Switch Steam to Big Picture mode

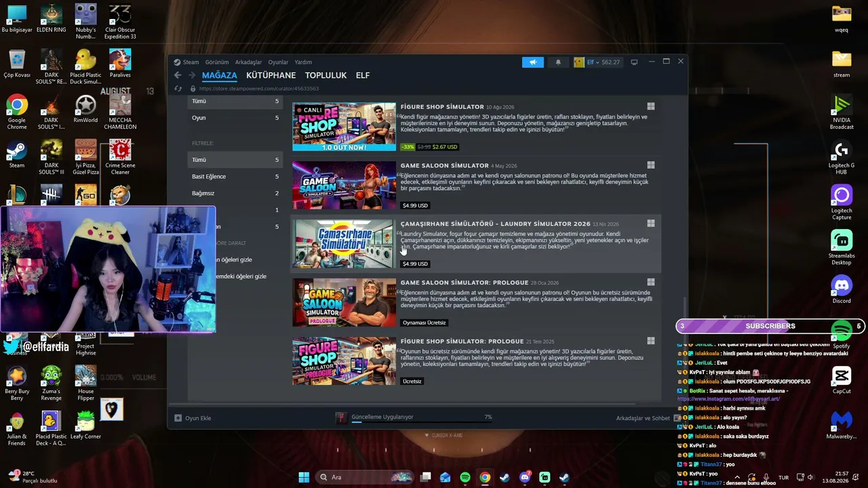click(x=634, y=62)
